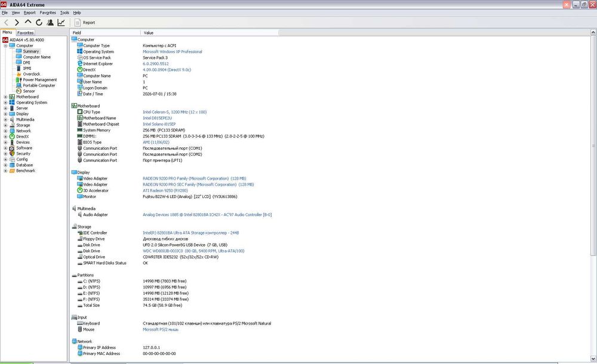Viewport: 597px width, 364px height.
Task: Open the DirectX 9.0c version link
Action: point(167,70)
